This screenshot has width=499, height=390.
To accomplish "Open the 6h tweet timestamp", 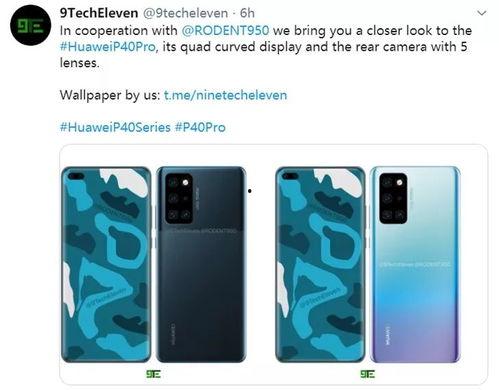I will (247, 13).
